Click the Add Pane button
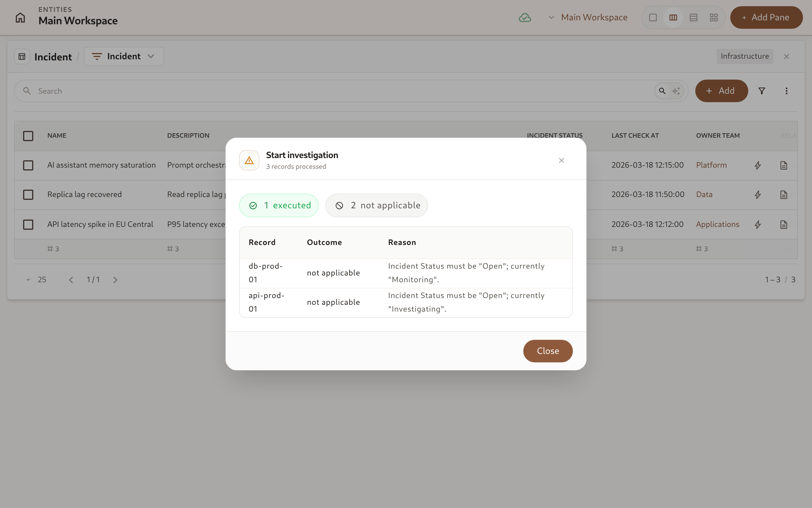812x508 pixels. [766, 17]
